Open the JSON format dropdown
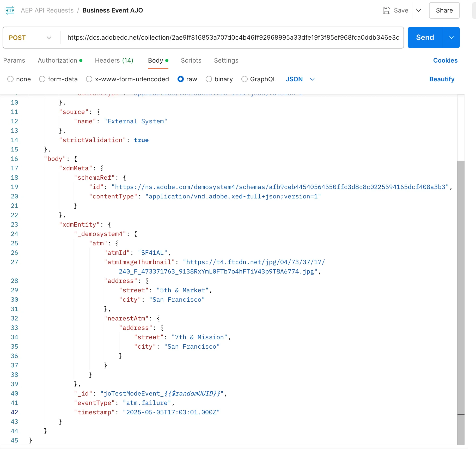The image size is (476, 449). click(300, 79)
